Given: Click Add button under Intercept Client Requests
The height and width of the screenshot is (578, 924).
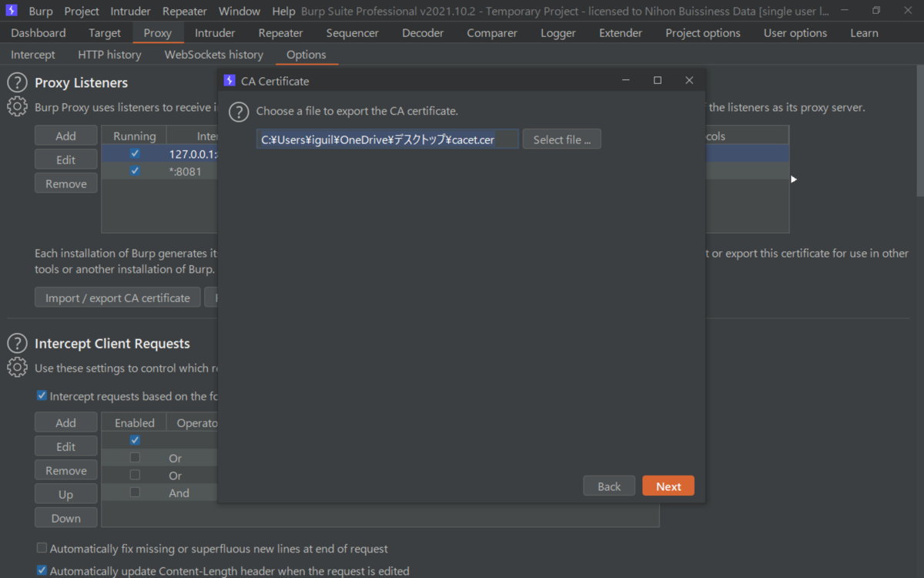Looking at the screenshot, I should click(66, 422).
